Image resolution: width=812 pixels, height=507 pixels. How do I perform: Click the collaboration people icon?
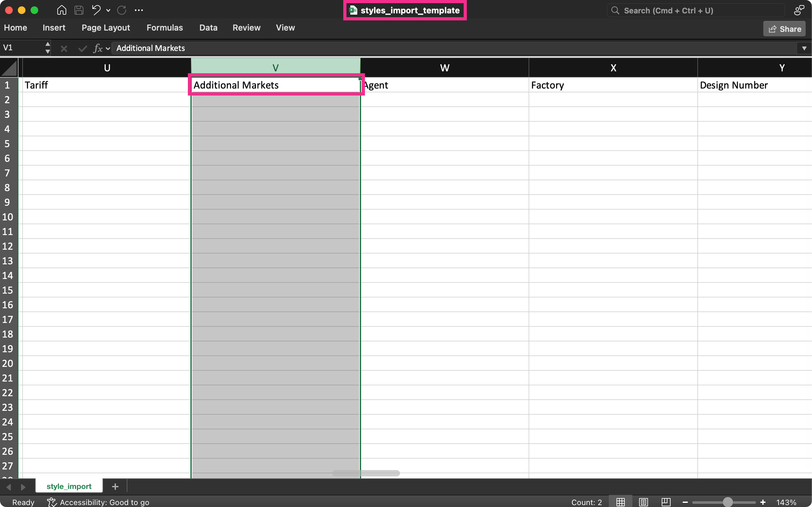(x=799, y=10)
